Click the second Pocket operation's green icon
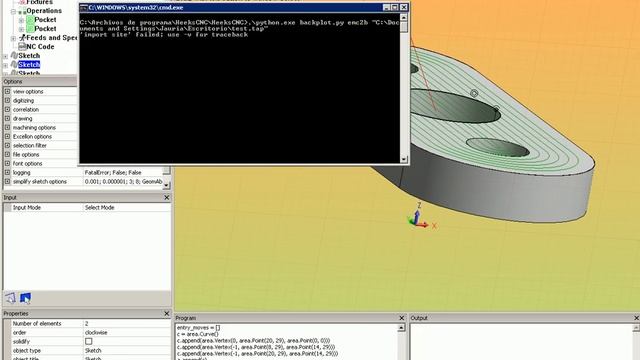This screenshot has height=360, width=640. [30, 29]
